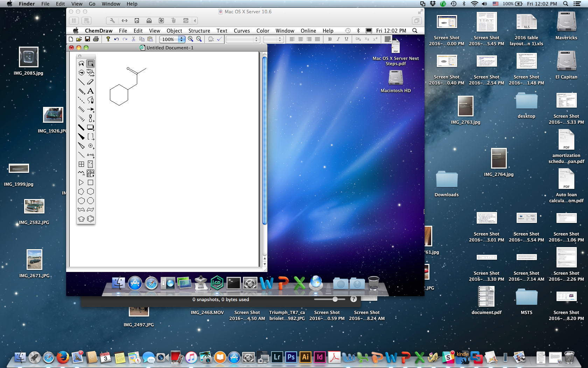This screenshot has height=368, width=588.
Task: Select the Table tool
Action: (81, 164)
